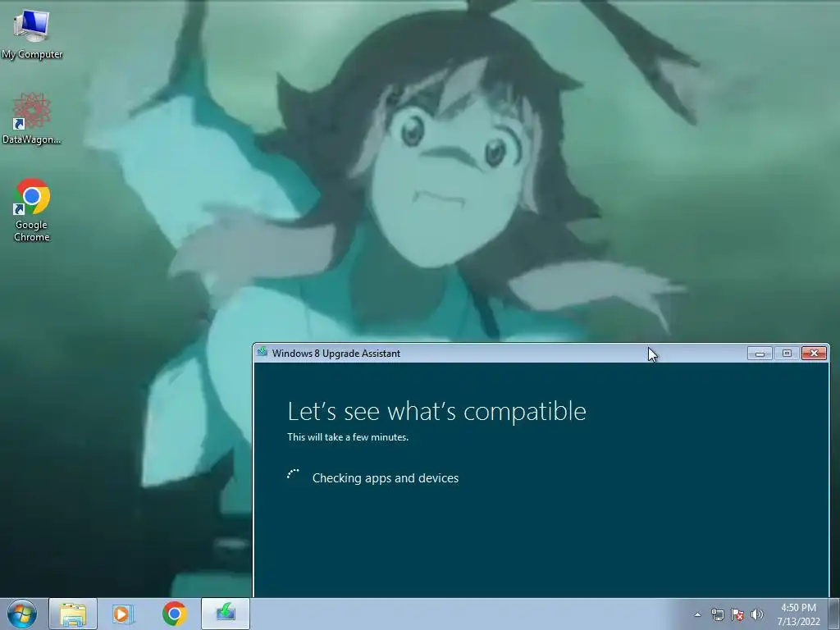Launch Windows Media Player from the taskbar
This screenshot has width=840, height=630.
(x=123, y=614)
